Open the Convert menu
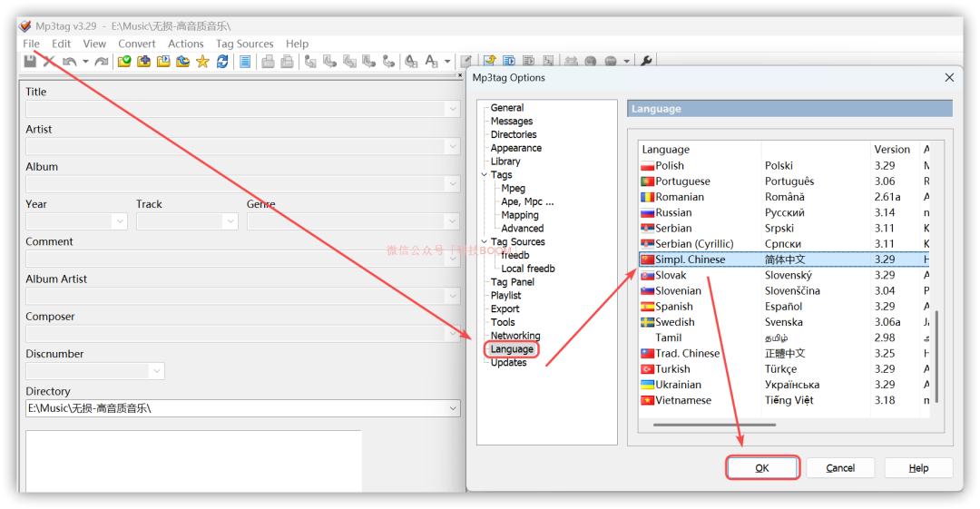The height and width of the screenshot is (509, 980). coord(137,44)
